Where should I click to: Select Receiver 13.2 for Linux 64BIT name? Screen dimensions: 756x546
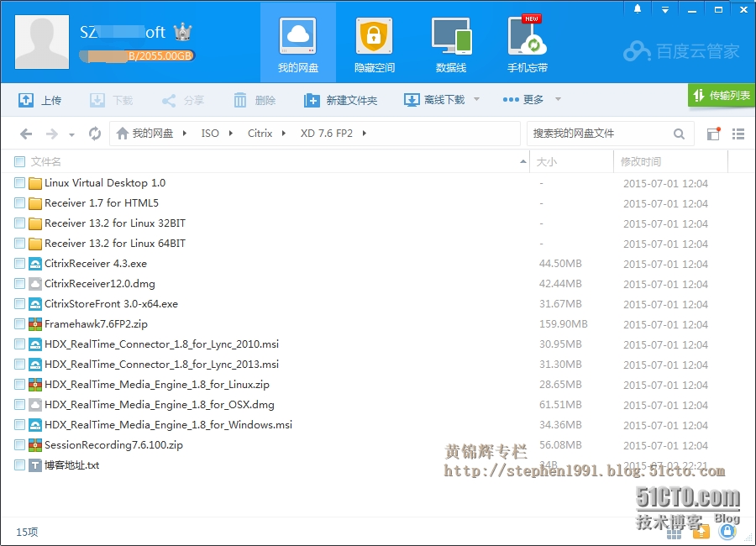pos(115,243)
